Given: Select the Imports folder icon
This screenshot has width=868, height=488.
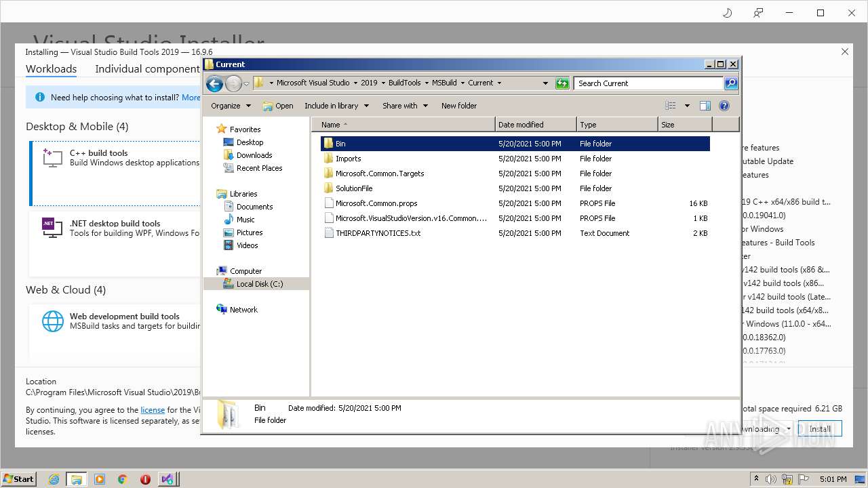Looking at the screenshot, I should [x=329, y=159].
